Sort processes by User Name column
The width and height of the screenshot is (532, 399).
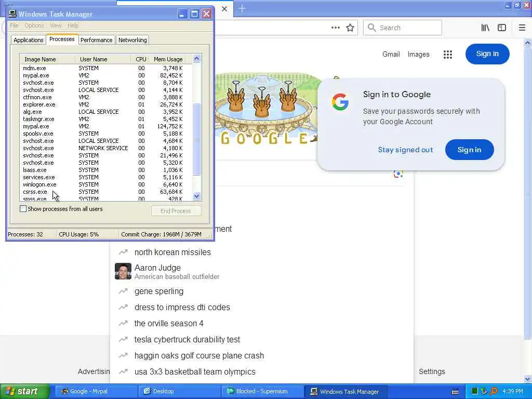pyautogui.click(x=103, y=59)
